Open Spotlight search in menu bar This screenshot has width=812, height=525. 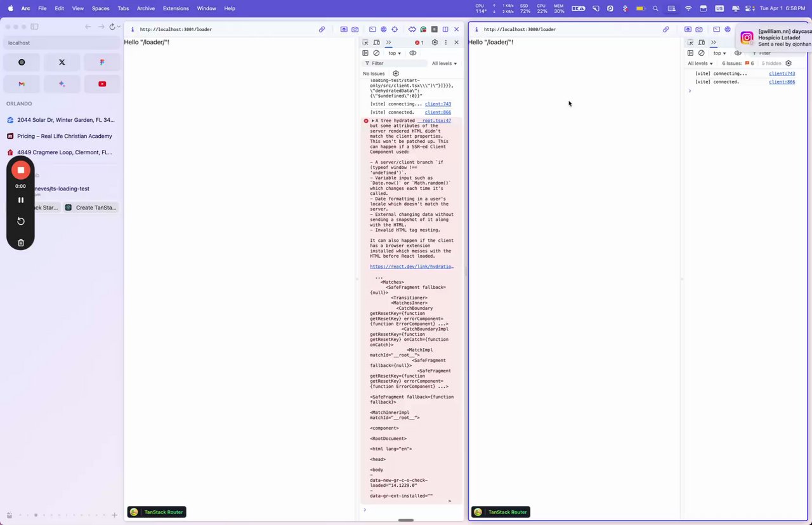pos(655,8)
